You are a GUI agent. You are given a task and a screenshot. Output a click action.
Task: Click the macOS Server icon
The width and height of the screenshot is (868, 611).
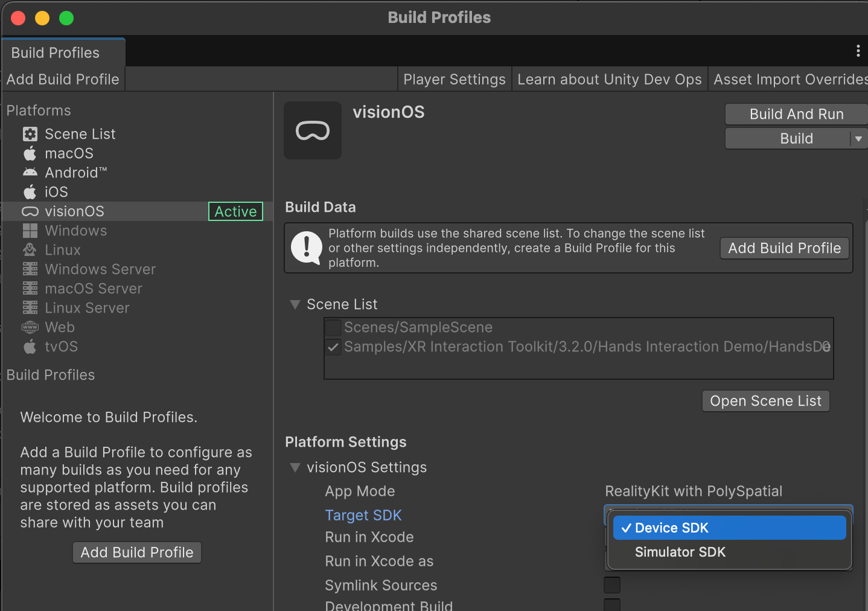click(30, 289)
